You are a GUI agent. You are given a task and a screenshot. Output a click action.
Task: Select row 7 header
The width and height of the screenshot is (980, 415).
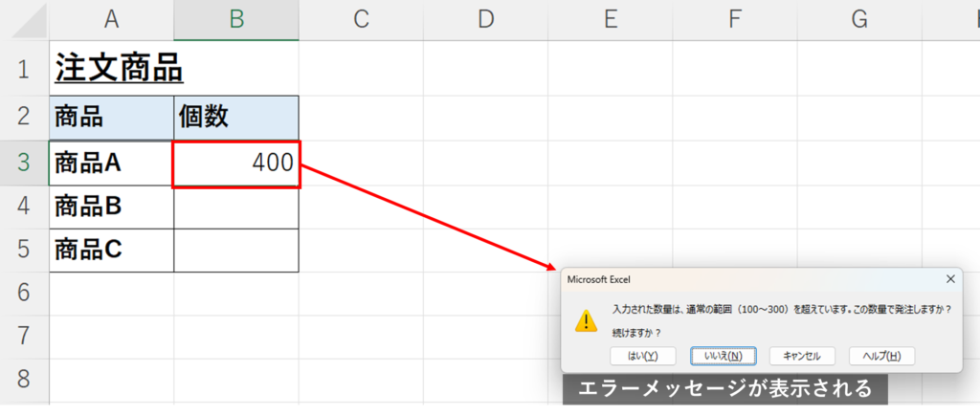24,337
